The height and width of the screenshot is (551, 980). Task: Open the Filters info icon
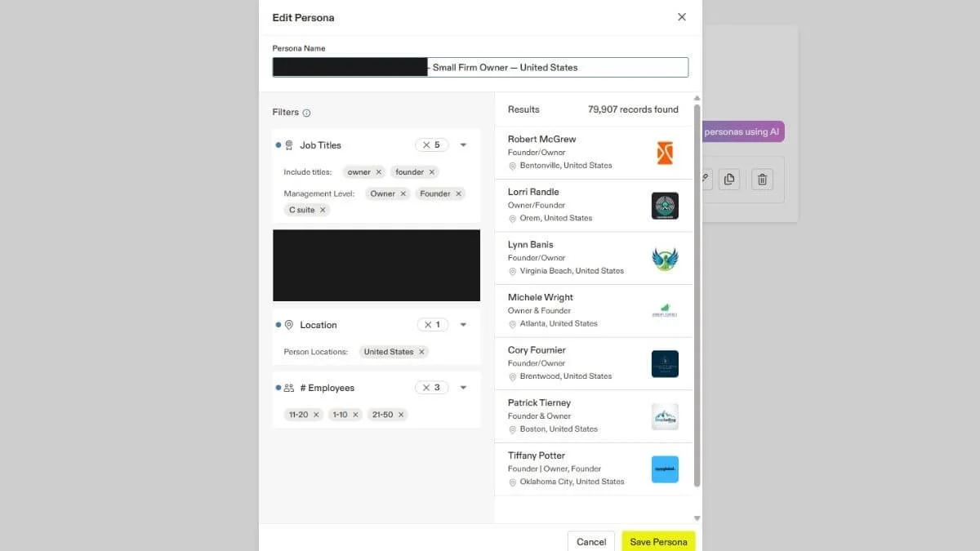click(x=306, y=113)
